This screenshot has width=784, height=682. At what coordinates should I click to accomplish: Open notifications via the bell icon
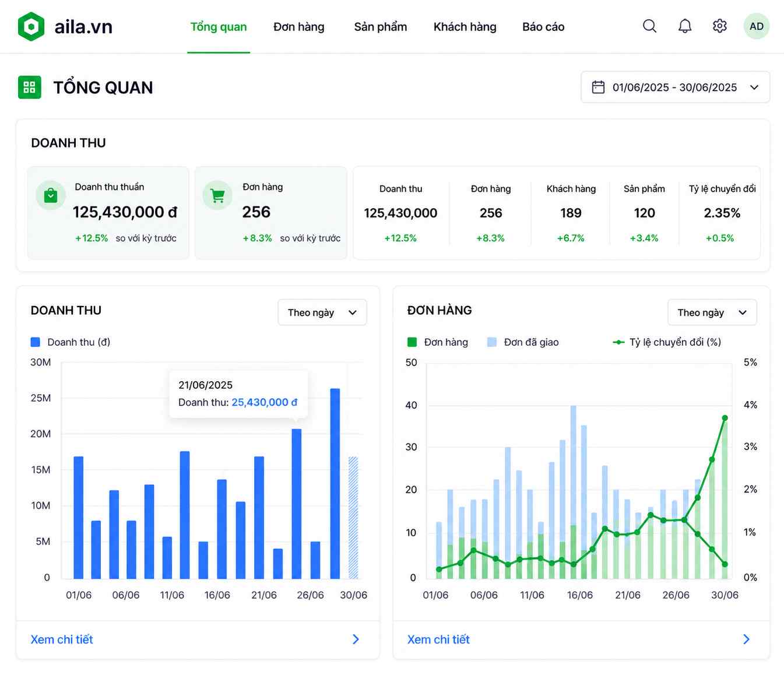click(685, 26)
